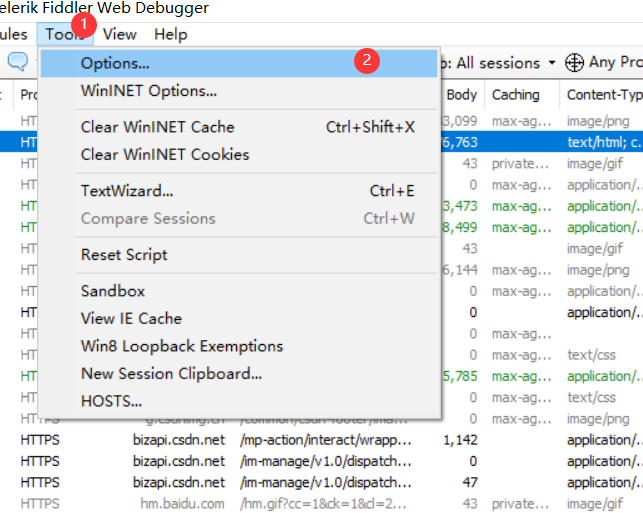643x513 pixels.
Task: Choose WinINET Options... entry
Action: 239,91
